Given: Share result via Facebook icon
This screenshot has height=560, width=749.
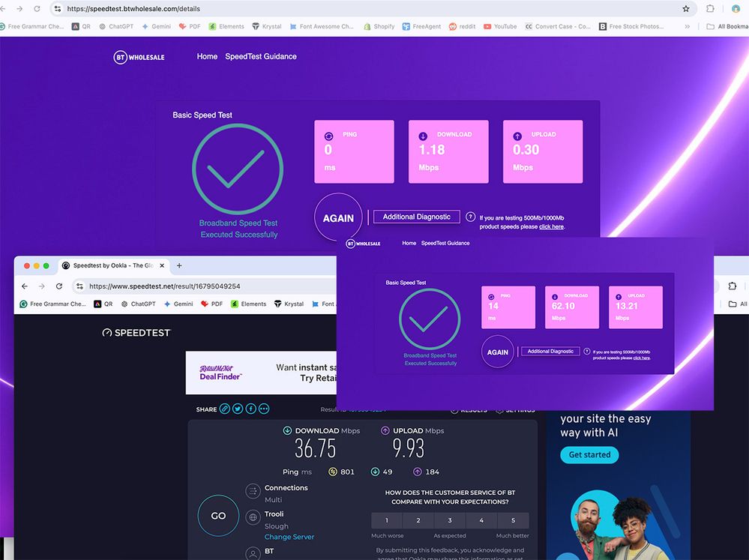Looking at the screenshot, I should (250, 409).
